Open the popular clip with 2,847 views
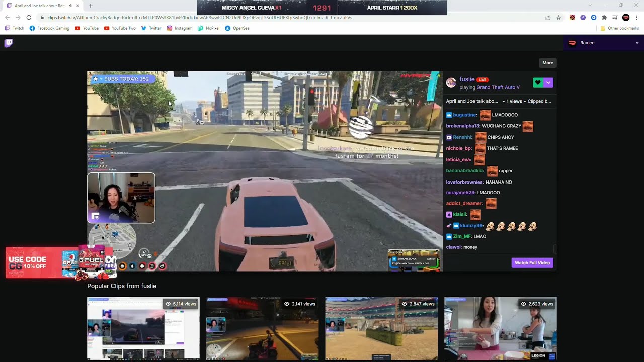This screenshot has width=644, height=362. point(381,328)
